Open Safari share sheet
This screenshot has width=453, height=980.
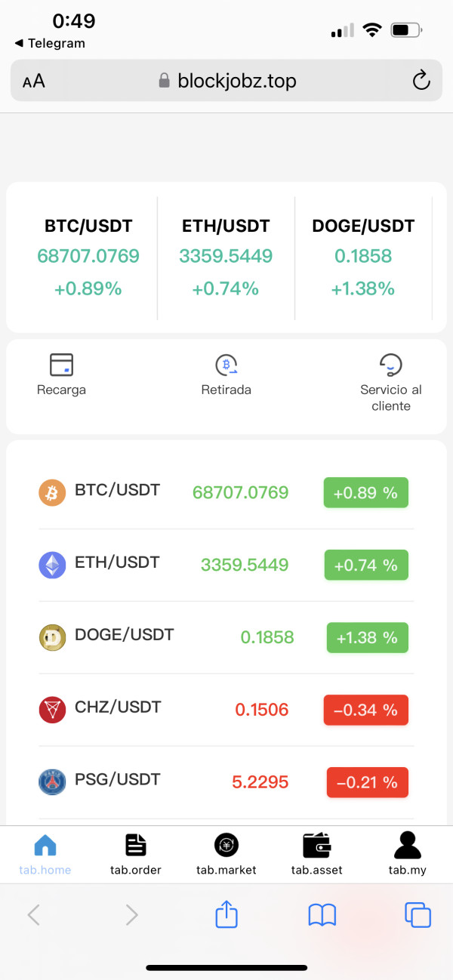click(226, 915)
